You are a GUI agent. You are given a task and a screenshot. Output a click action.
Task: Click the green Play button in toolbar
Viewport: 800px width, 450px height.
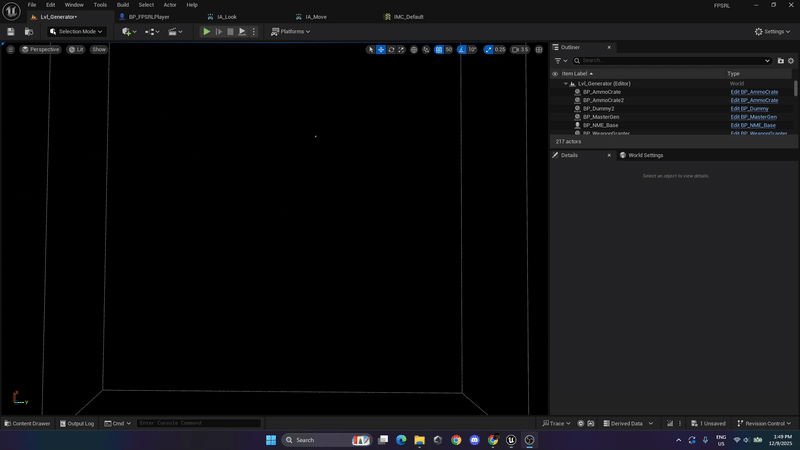pos(206,32)
